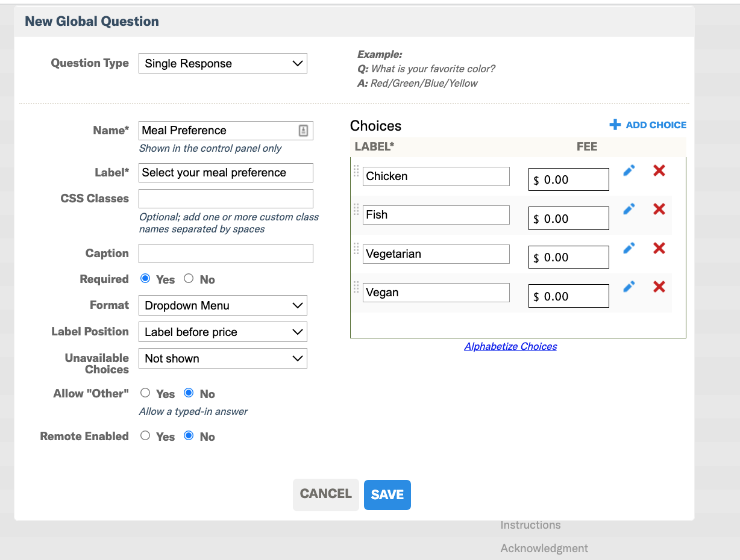
Task: Click the fee field for Chicken
Action: pyautogui.click(x=569, y=179)
